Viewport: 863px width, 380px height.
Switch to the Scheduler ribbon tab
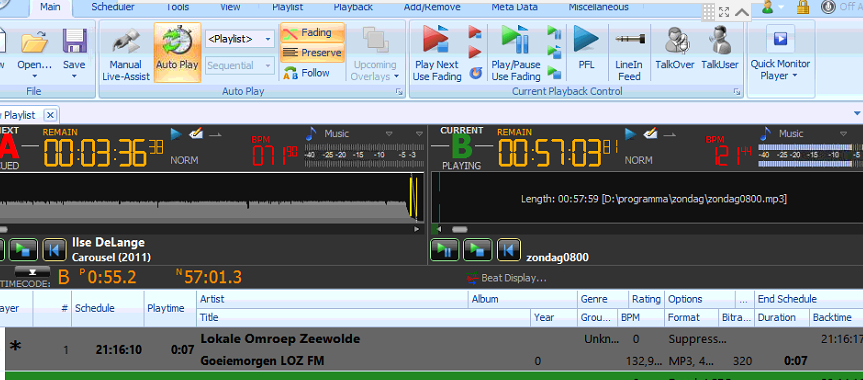point(113,7)
